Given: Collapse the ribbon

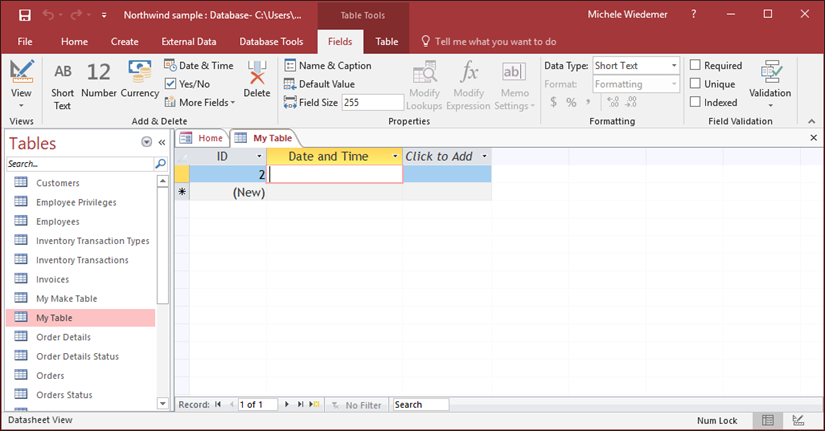Looking at the screenshot, I should coord(811,121).
